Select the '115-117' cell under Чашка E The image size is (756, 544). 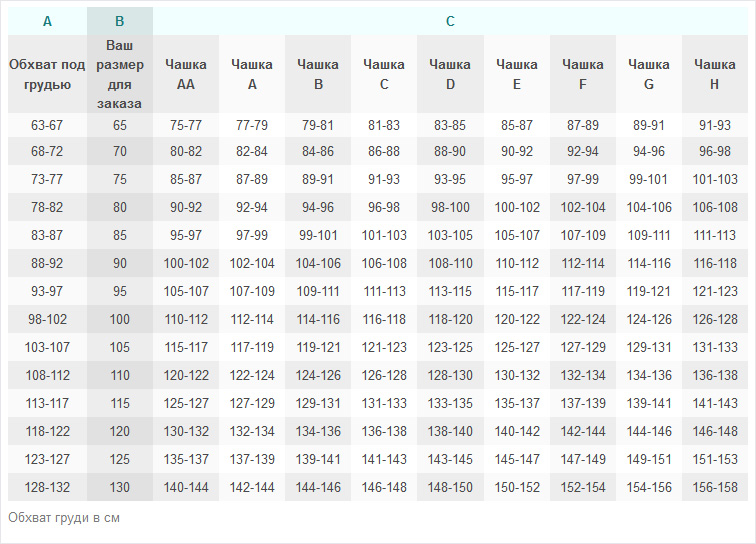(517, 292)
